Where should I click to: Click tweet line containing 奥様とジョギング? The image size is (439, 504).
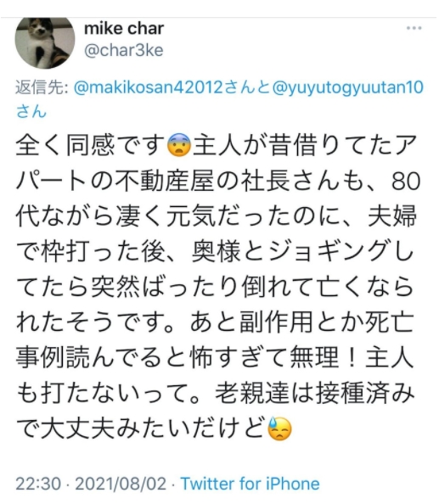tap(215, 251)
